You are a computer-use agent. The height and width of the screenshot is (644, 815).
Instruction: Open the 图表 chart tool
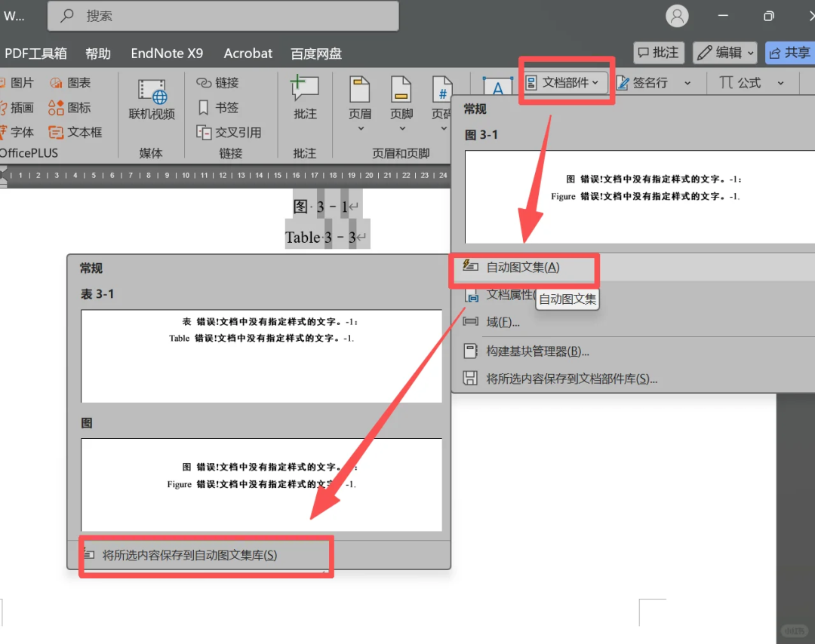(70, 83)
